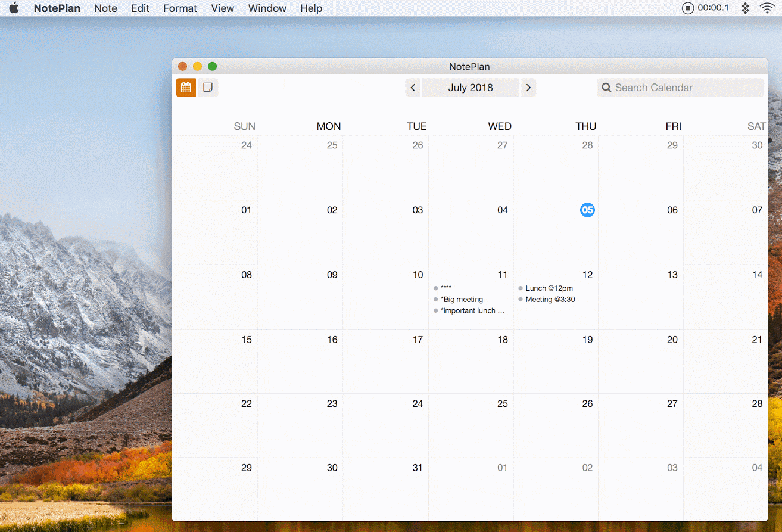Select day 29 of July
782x532 pixels.
tap(247, 468)
